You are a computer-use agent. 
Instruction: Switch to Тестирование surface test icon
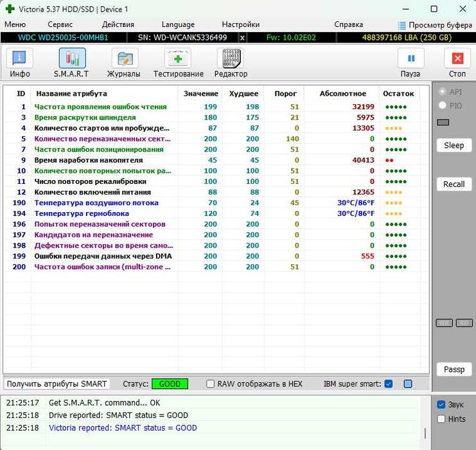[178, 59]
